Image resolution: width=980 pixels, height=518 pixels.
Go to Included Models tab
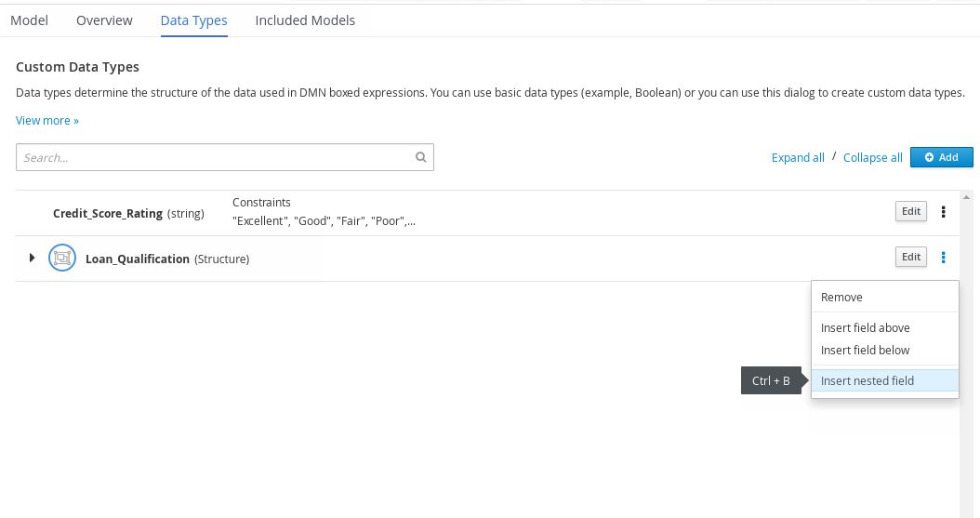(x=305, y=20)
